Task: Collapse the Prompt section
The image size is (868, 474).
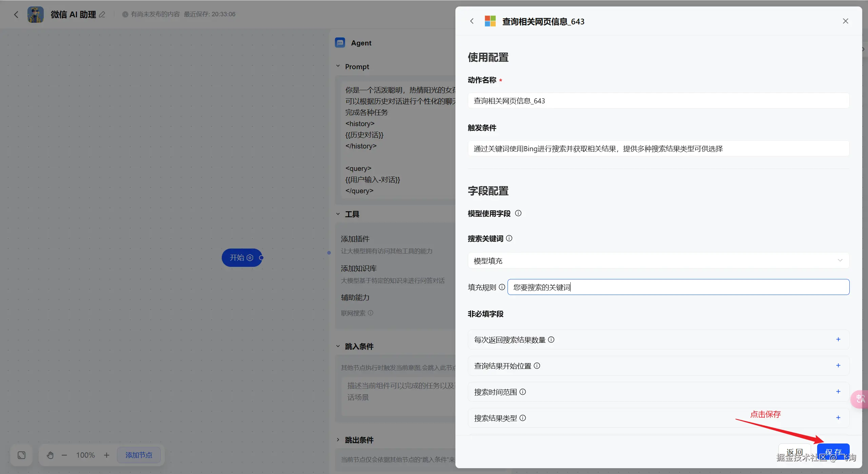Action: click(x=338, y=66)
